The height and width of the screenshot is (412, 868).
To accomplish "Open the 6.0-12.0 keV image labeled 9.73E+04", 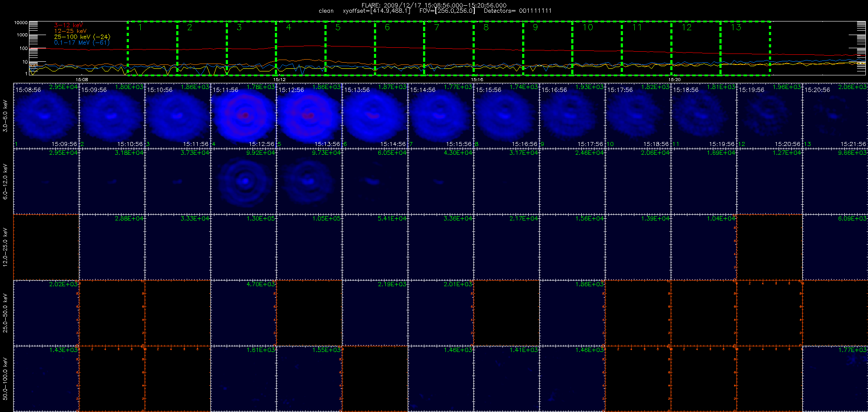I will click(309, 181).
